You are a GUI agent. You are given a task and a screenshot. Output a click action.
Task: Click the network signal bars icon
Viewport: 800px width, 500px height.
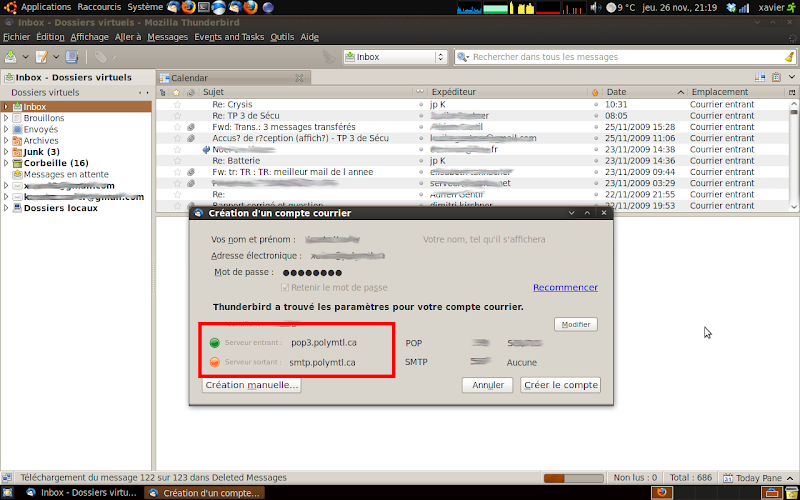coord(744,8)
